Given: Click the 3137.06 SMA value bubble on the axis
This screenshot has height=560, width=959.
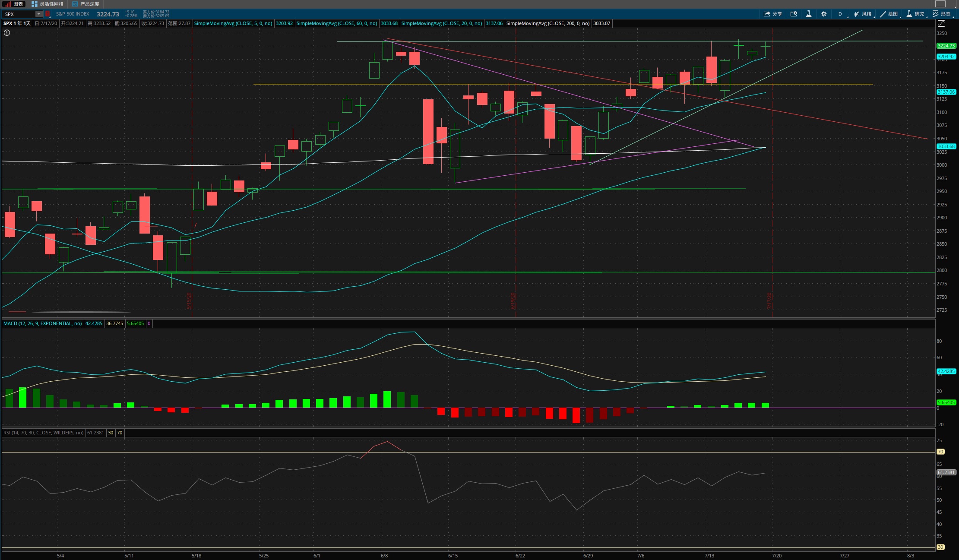Looking at the screenshot, I should pyautogui.click(x=946, y=92).
